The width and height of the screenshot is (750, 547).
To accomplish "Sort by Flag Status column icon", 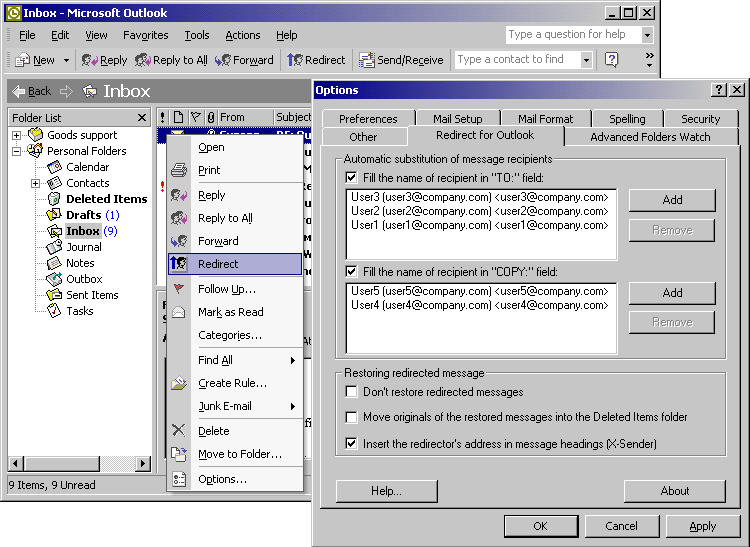I will (x=196, y=117).
